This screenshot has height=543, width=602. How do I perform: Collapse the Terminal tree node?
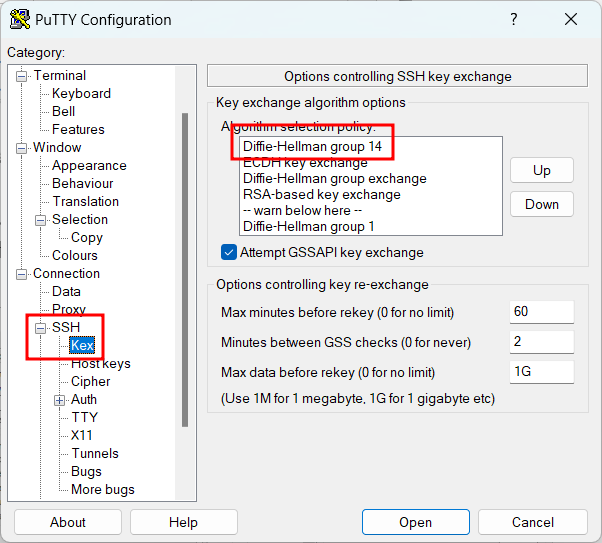tap(22, 76)
